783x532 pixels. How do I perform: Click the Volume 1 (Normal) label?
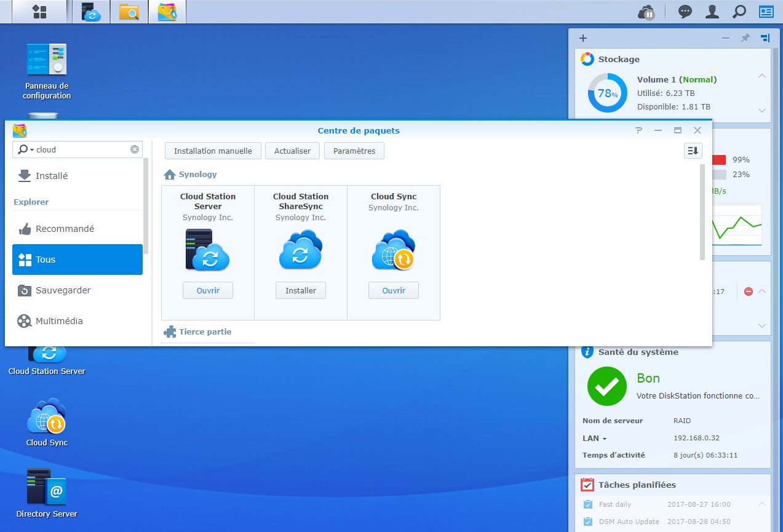[677, 80]
